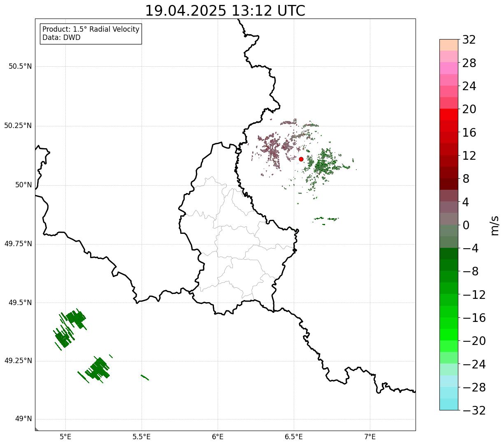This screenshot has width=504, height=445.
Task: Select the 'Data: DWD' text line
Action: (62, 38)
